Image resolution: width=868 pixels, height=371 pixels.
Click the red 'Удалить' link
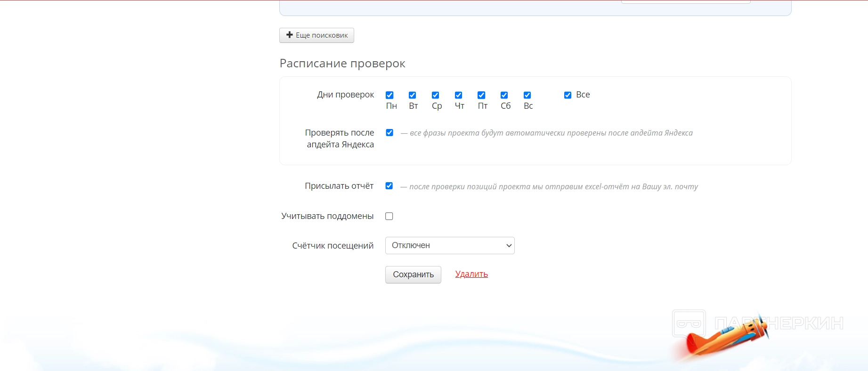(471, 274)
